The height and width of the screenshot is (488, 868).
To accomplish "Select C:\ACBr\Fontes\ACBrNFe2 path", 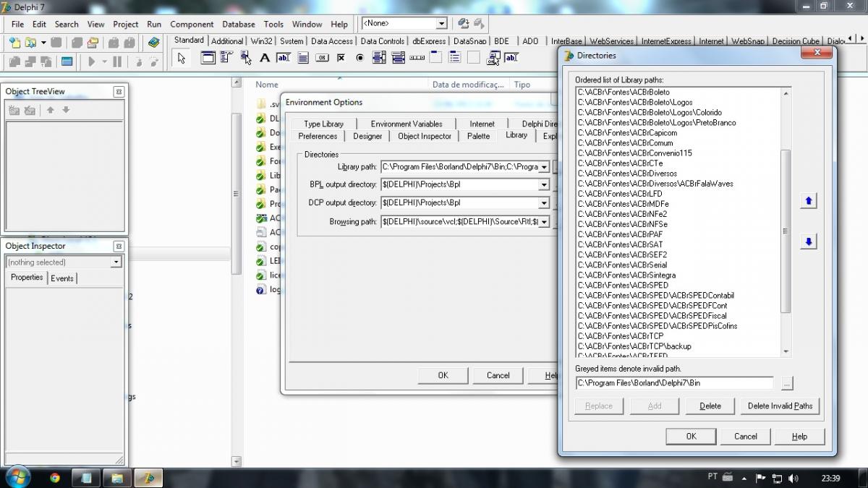I will 623,214.
